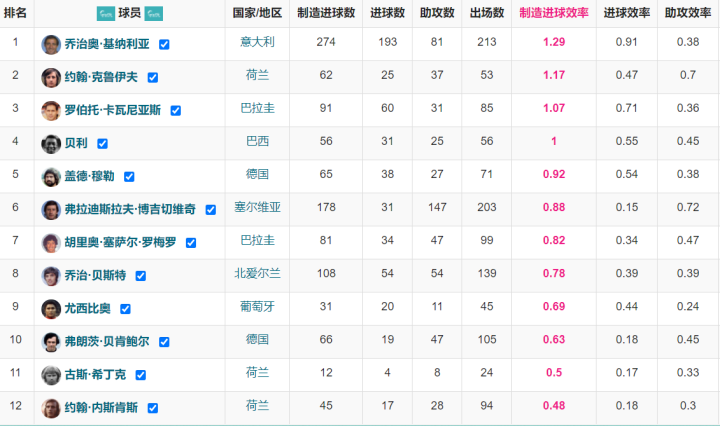Click 弗朗茨·贝肯鲍尔's avatar photo
Viewport: 720px width, 426px height.
(x=51, y=342)
